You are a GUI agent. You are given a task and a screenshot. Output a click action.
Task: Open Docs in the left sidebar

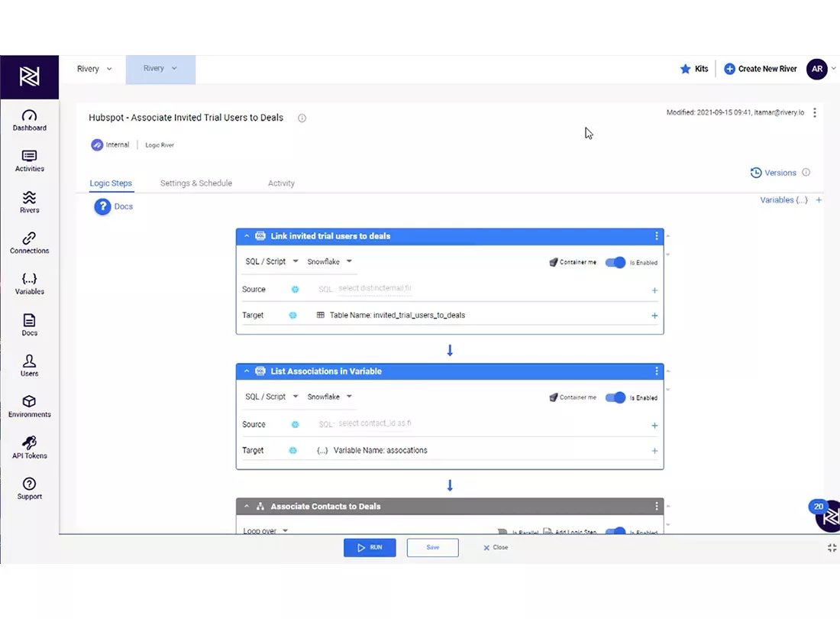tap(30, 325)
